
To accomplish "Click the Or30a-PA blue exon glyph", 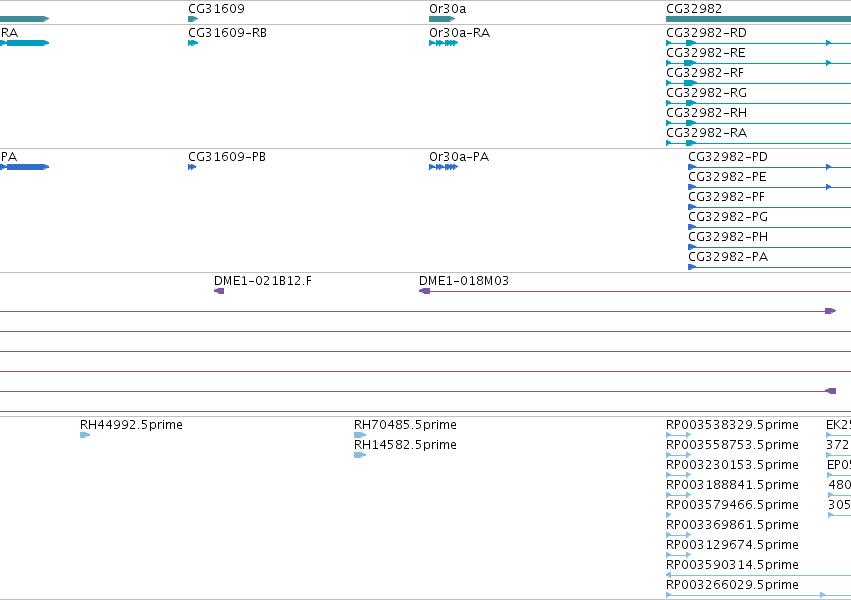I will tap(443, 167).
